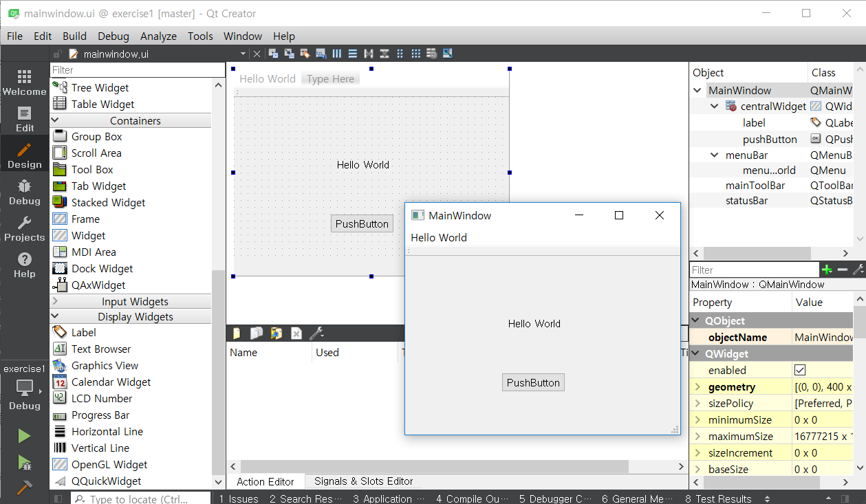Click the green Run button
Viewport: 866px width, 504px height.
pyautogui.click(x=24, y=436)
